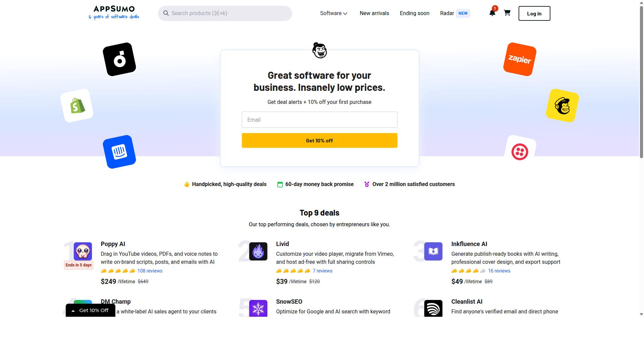Focus the Email input field
644x362 pixels.
320,120
